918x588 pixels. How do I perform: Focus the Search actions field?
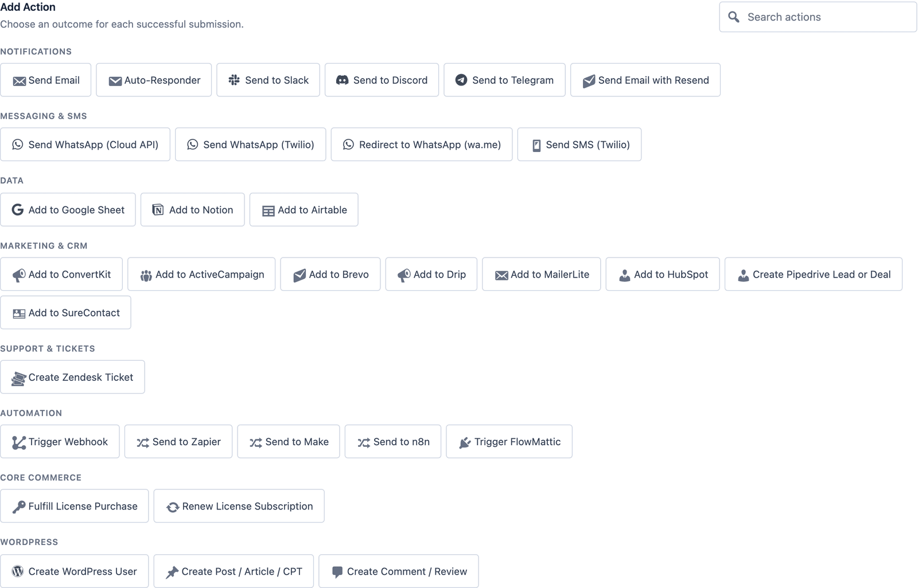click(x=818, y=17)
